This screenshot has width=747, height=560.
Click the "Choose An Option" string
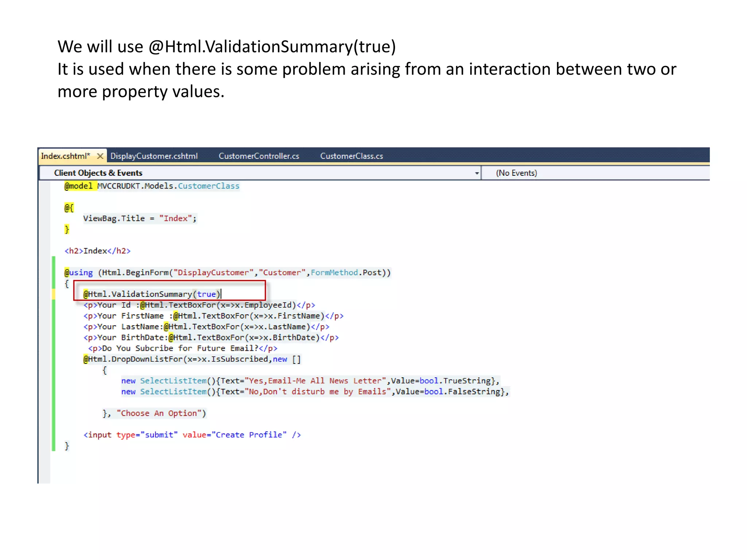pyautogui.click(x=159, y=413)
